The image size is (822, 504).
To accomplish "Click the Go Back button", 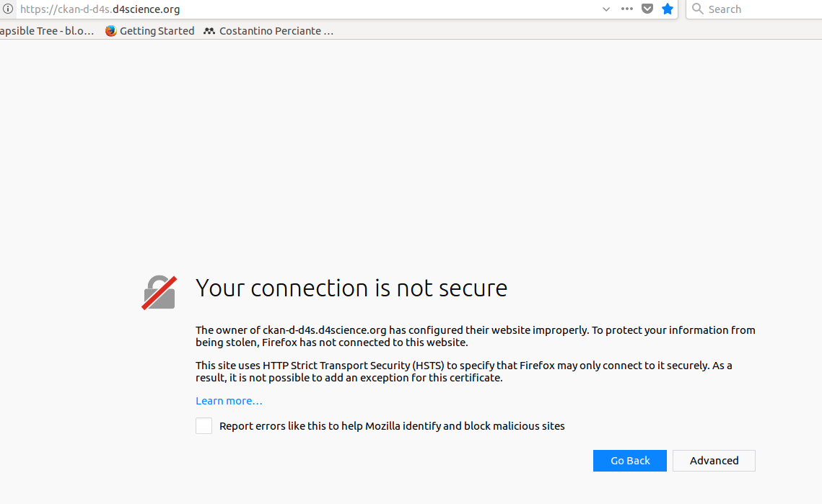I will 629,461.
